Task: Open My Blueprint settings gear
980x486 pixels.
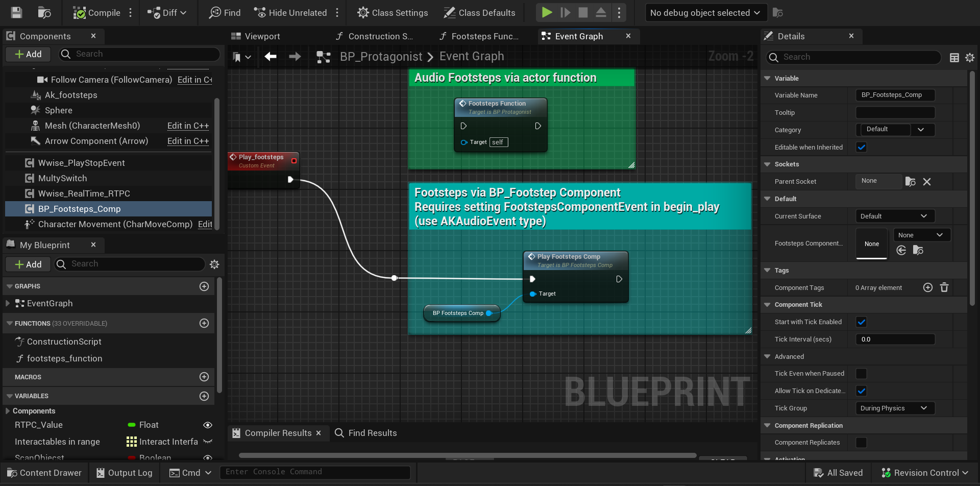Action: click(214, 264)
